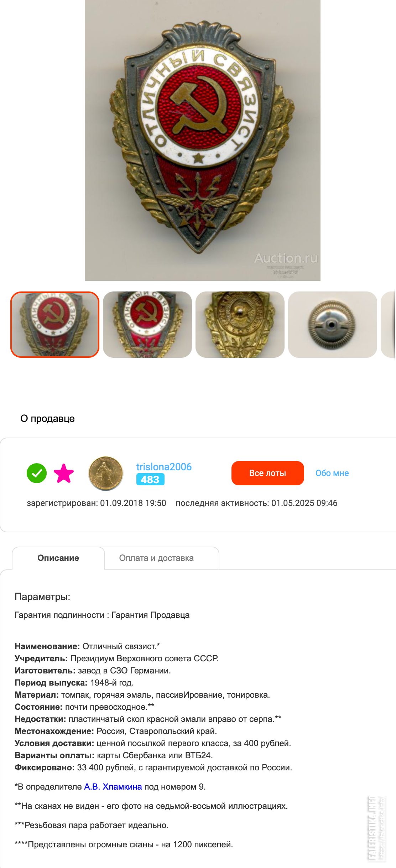Show the partially visible fifth thumbnail
This screenshot has height=868, width=396.
tap(389, 325)
